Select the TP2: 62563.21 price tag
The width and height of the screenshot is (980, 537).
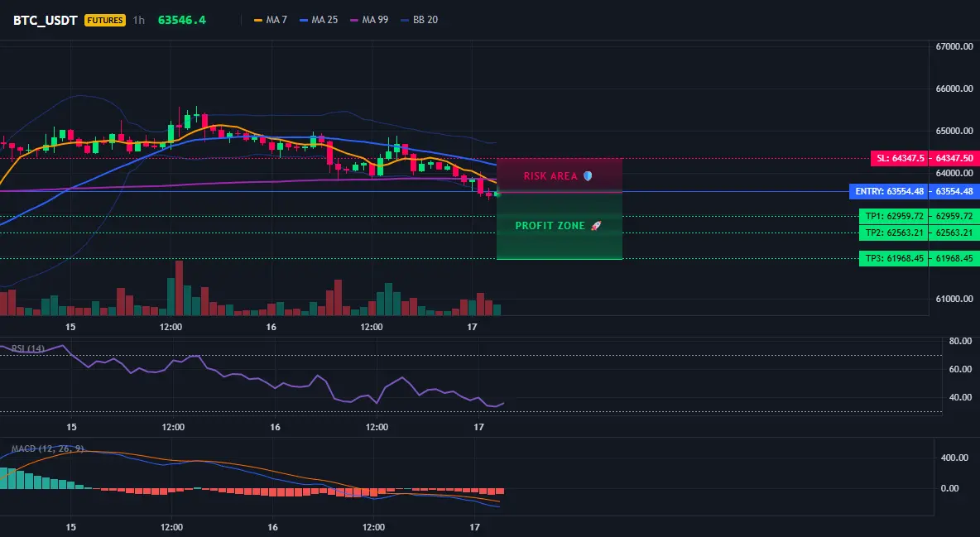coord(895,233)
